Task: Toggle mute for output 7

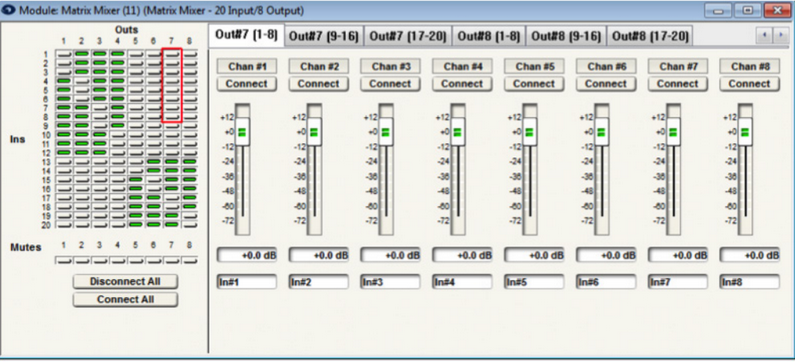Action: [x=171, y=260]
